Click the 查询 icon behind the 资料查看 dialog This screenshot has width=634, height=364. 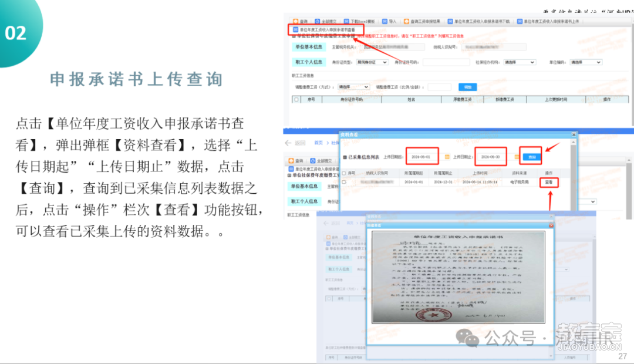[x=291, y=160]
